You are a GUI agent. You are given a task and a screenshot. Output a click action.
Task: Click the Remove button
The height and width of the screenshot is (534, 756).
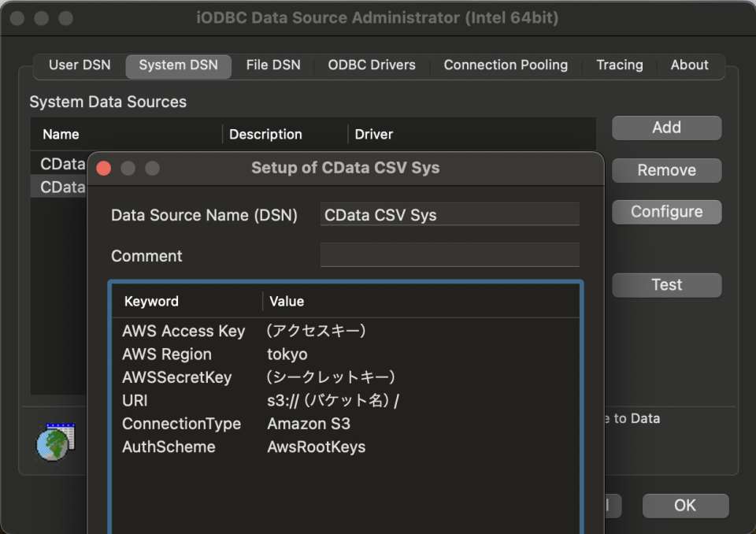point(667,170)
